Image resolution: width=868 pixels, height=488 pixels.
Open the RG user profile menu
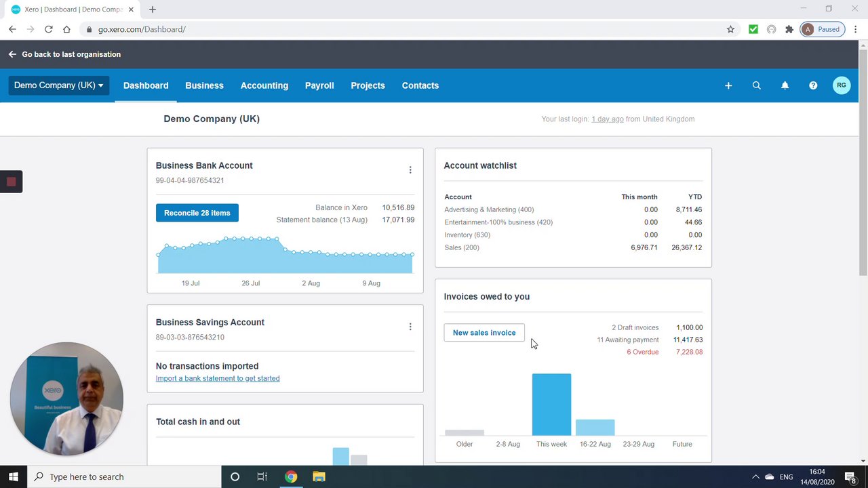click(842, 85)
